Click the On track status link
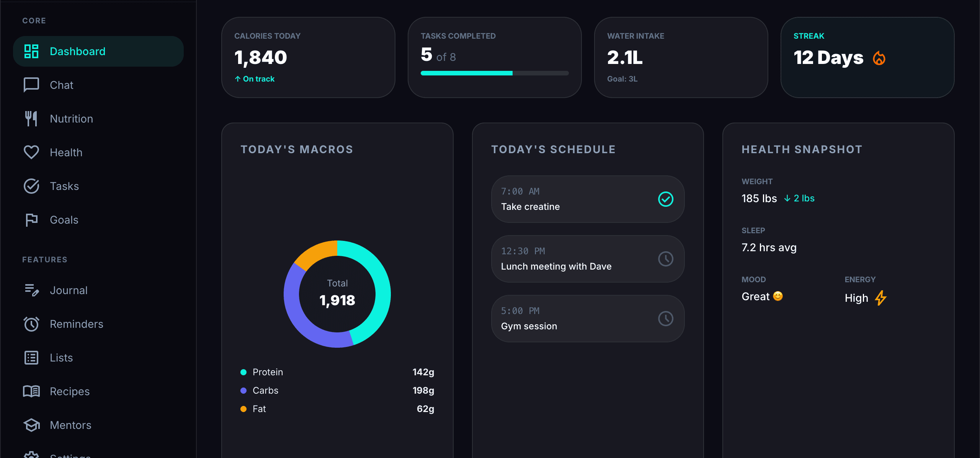 tap(255, 79)
